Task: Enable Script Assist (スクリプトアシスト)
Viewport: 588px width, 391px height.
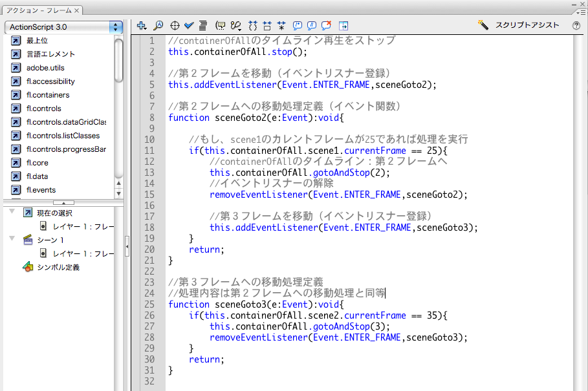Action: tap(518, 25)
